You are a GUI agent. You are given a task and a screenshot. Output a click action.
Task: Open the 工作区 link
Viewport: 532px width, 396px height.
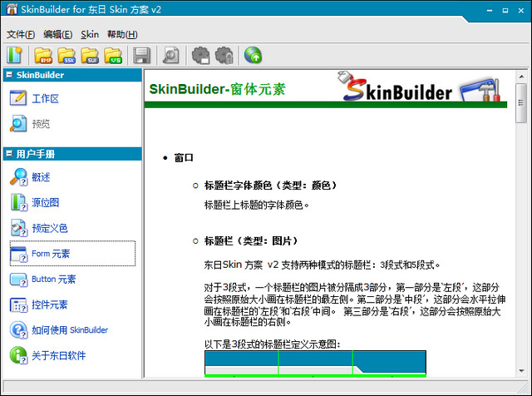pos(45,99)
